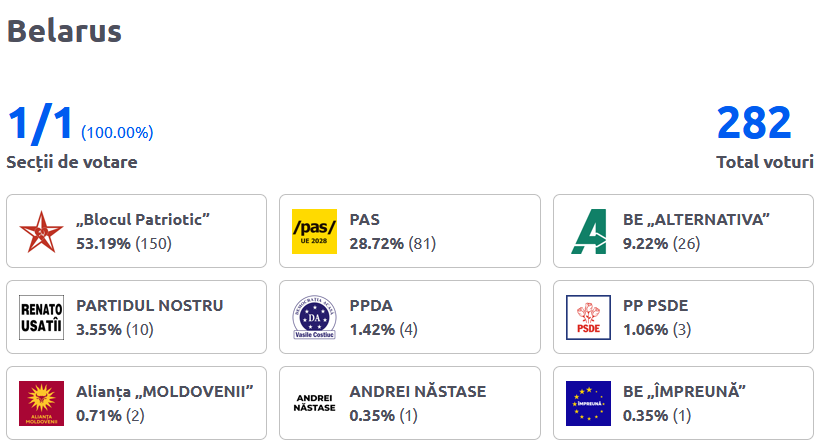Click the PSDE red rose logo
This screenshot has height=446, width=820.
pos(588,317)
